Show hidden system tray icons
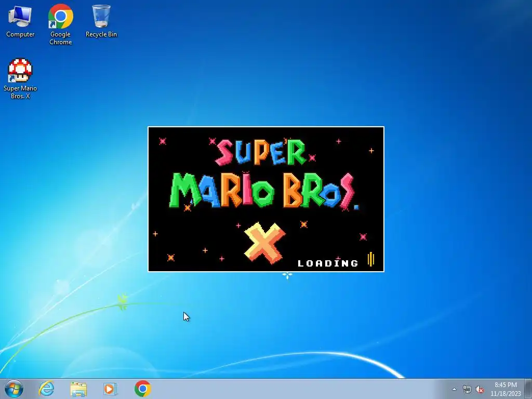Image resolution: width=532 pixels, height=399 pixels. click(x=454, y=389)
